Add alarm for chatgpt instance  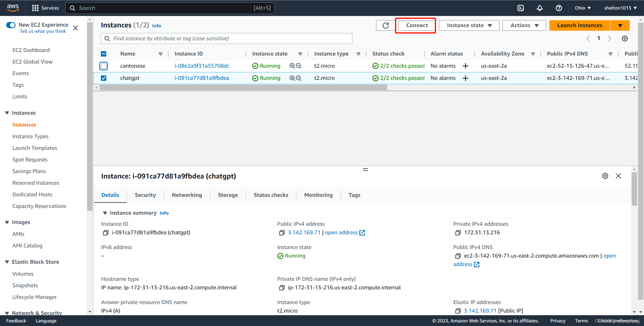466,78
